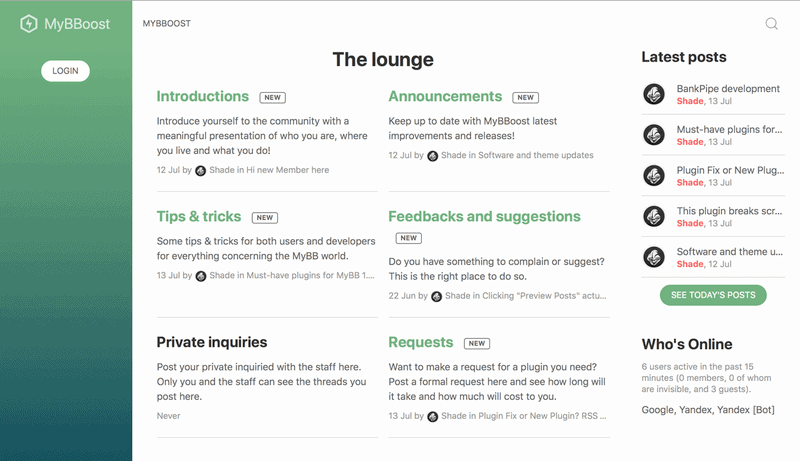Open the Announcements forum
The image size is (800, 461).
pyautogui.click(x=445, y=97)
